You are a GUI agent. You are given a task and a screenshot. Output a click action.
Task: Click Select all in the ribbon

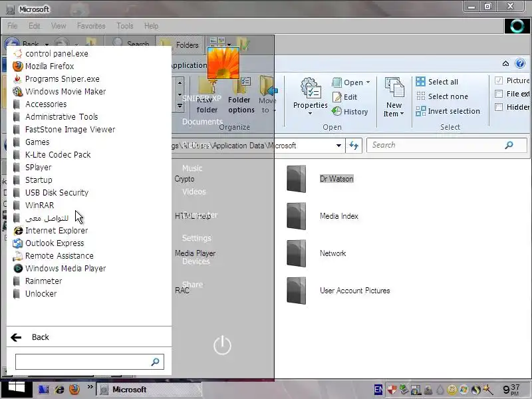pos(437,81)
